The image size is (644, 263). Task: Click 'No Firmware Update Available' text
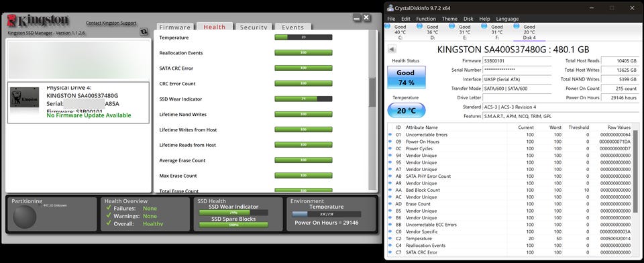click(x=89, y=115)
